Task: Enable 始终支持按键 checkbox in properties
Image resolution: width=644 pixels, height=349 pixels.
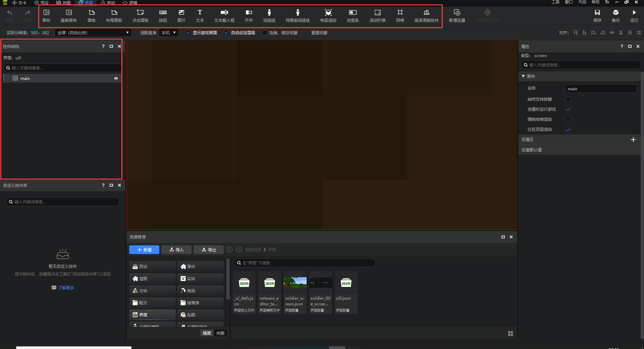Action: [568, 99]
